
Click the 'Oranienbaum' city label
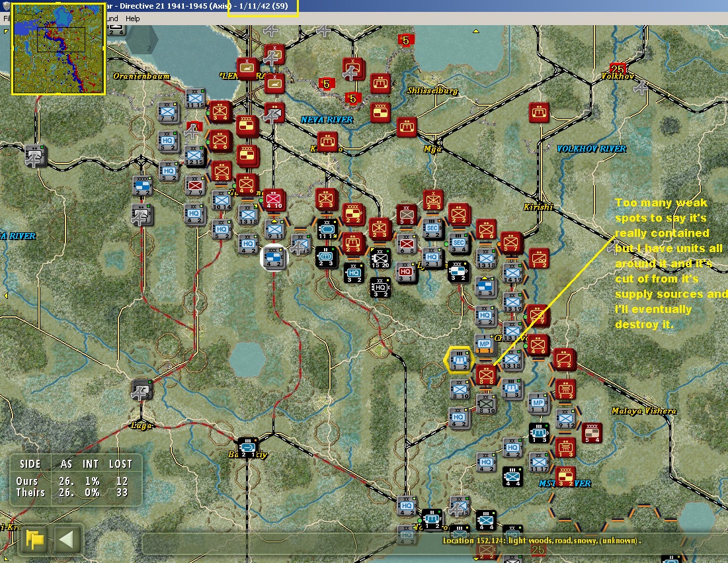141,75
